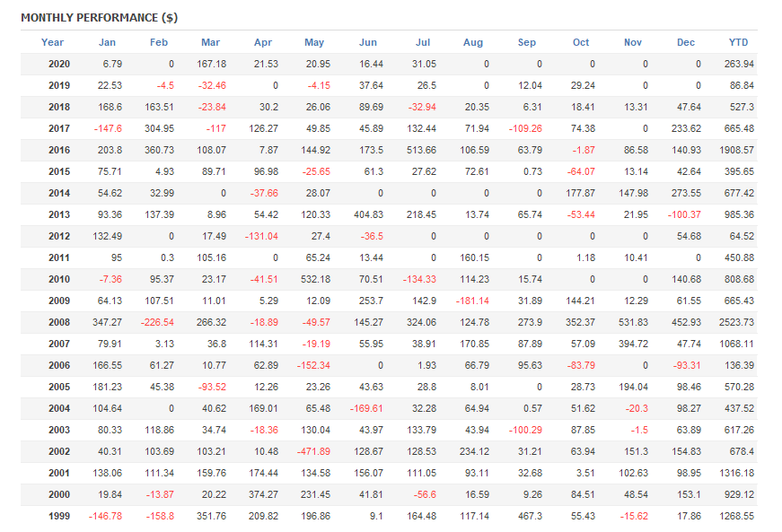The width and height of the screenshot is (782, 532).
Task: Click the Year column header
Action: click(x=53, y=42)
